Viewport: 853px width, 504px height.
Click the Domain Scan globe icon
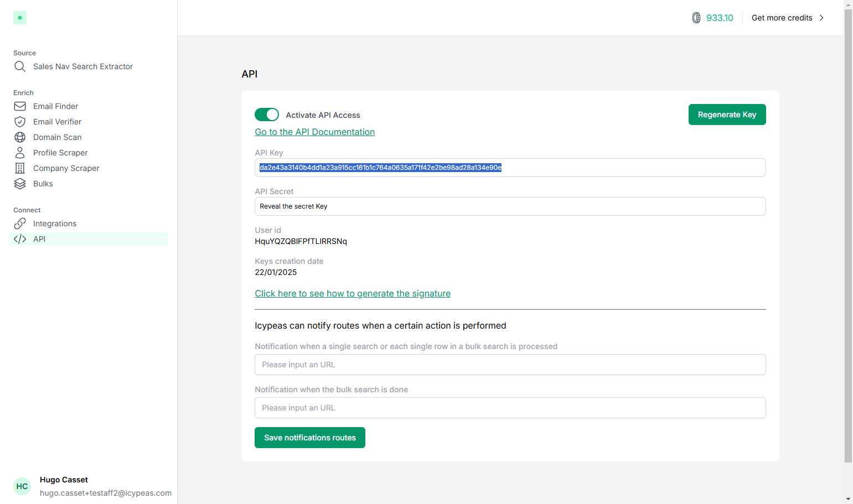coord(20,137)
